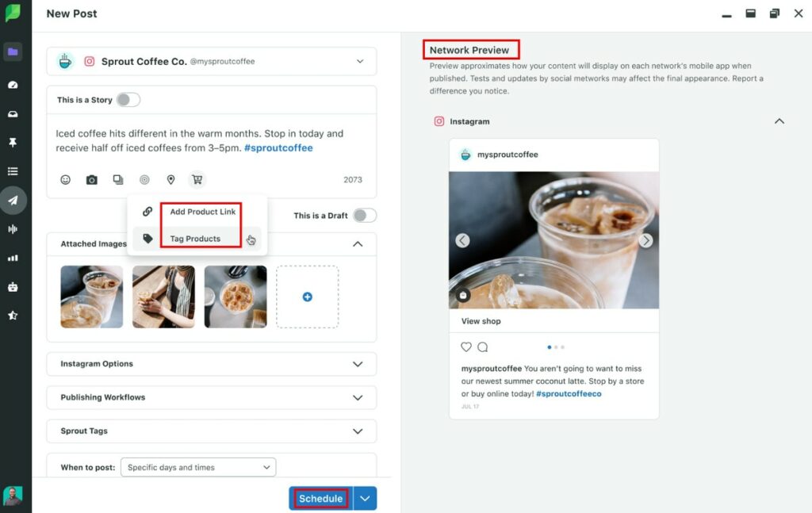
Task: Click the carousel pagination dots in the preview
Action: 556,347
